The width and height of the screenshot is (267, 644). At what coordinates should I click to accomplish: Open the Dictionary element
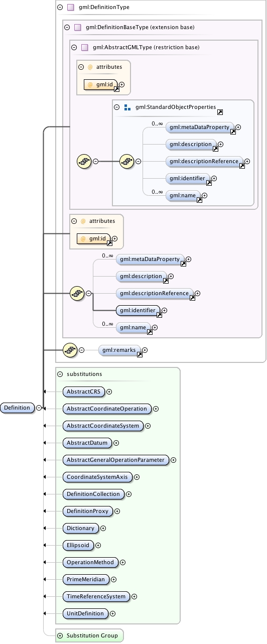tap(80, 528)
